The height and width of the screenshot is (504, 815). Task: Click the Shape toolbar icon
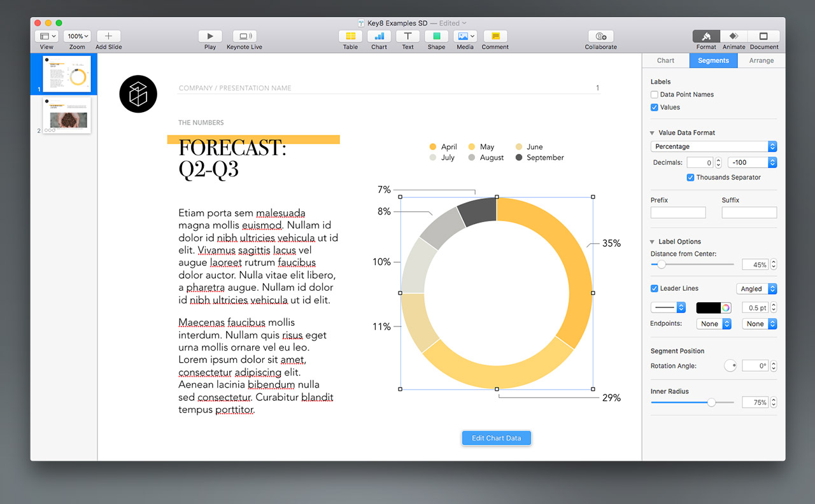click(x=436, y=37)
